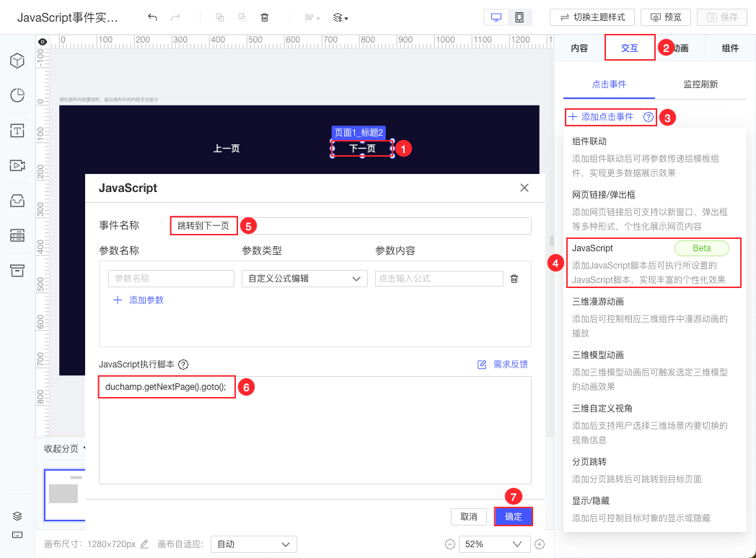The image size is (756, 558).
Task: Select the first page thumbnail
Action: tap(65, 494)
